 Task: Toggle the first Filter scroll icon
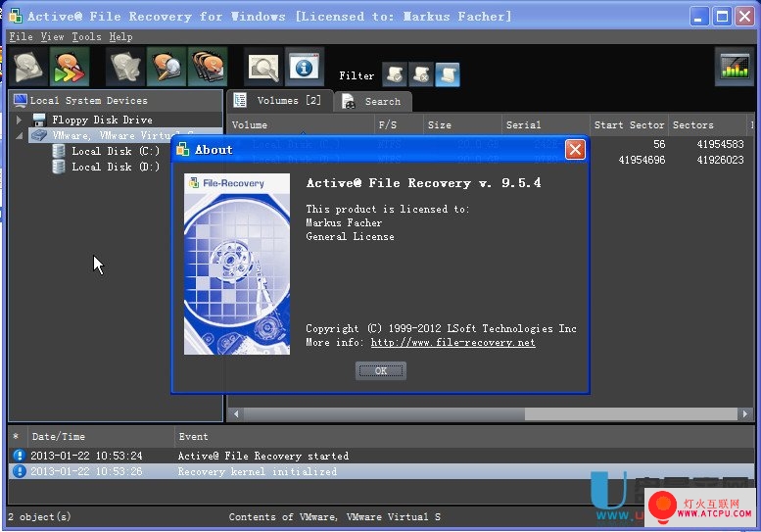pos(395,74)
